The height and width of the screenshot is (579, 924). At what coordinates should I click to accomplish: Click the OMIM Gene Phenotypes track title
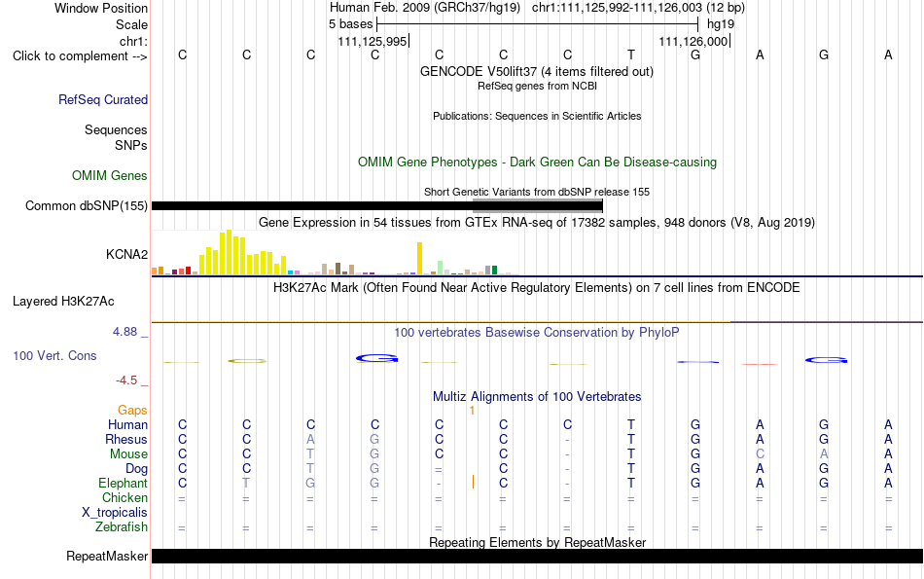tap(537, 163)
